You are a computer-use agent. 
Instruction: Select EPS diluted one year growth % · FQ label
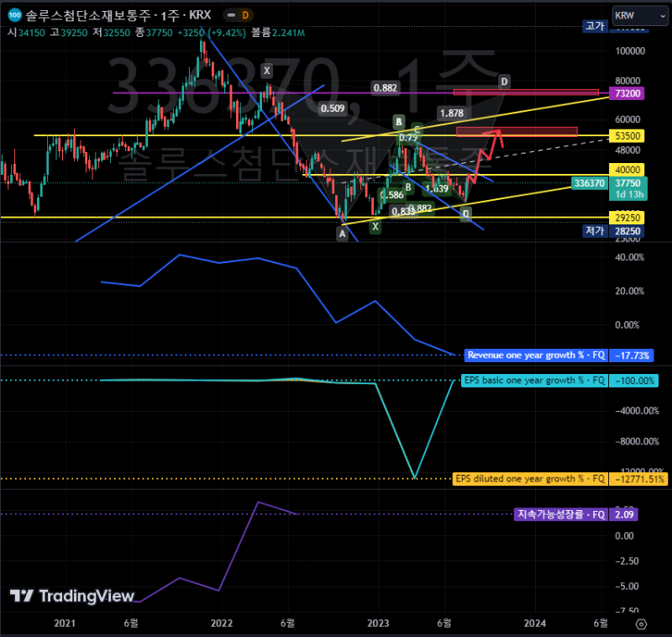530,478
